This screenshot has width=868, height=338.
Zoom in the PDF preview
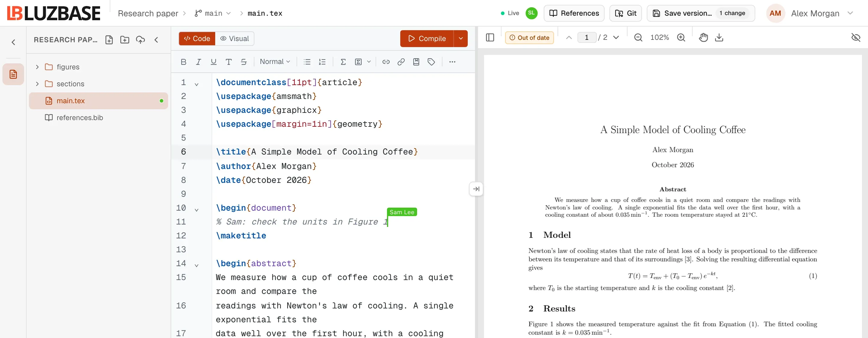point(681,37)
